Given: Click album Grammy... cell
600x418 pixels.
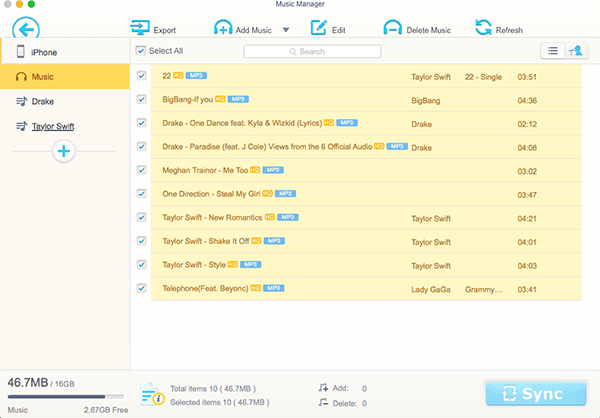Looking at the screenshot, I should (483, 289).
